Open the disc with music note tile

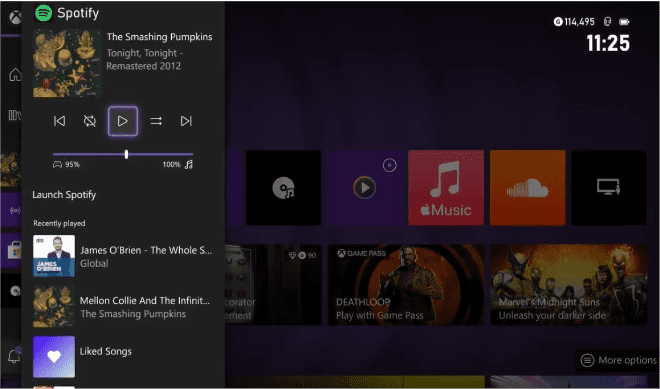(283, 188)
